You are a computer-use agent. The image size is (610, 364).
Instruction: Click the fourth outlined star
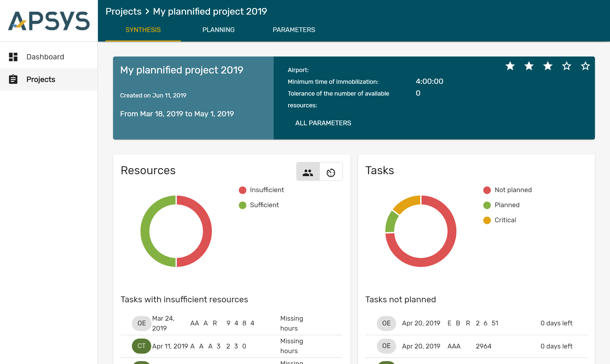point(567,66)
